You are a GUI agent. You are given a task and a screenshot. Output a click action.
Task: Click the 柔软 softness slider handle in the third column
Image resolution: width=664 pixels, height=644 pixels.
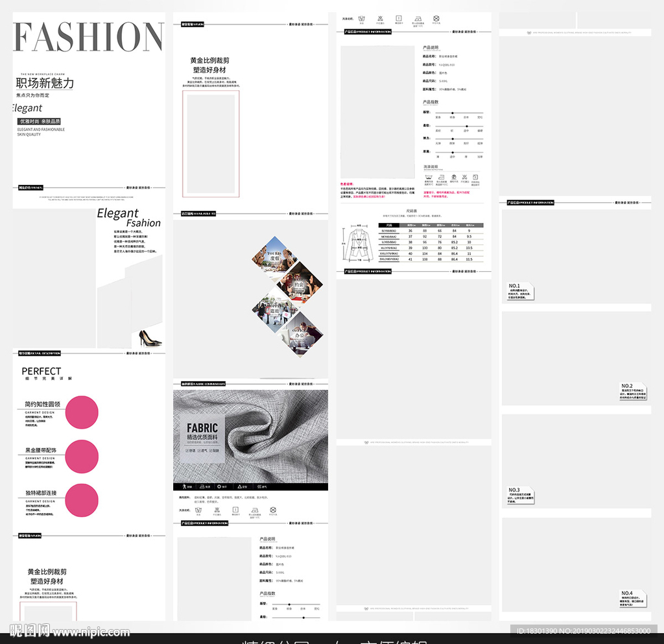(467, 126)
